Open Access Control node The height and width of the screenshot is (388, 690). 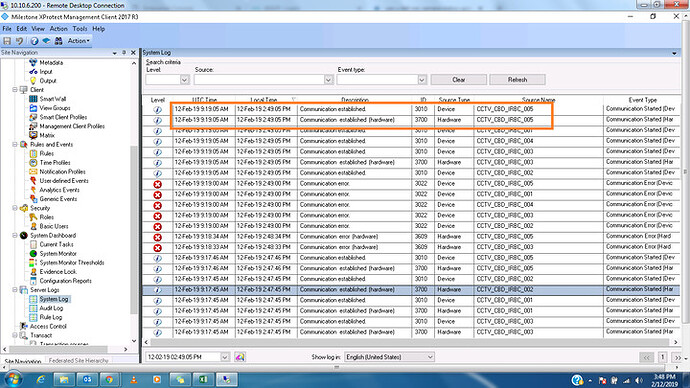pos(48,326)
